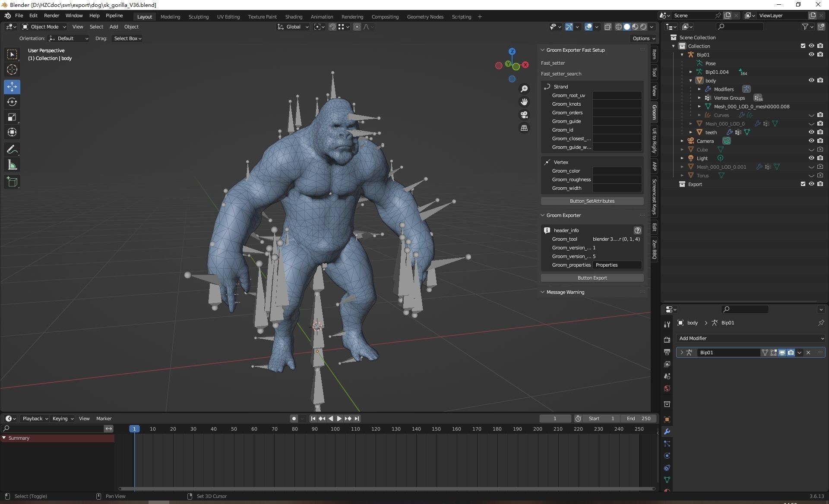Click the Add Cube tool
Image resolution: width=829 pixels, height=504 pixels.
(x=12, y=182)
